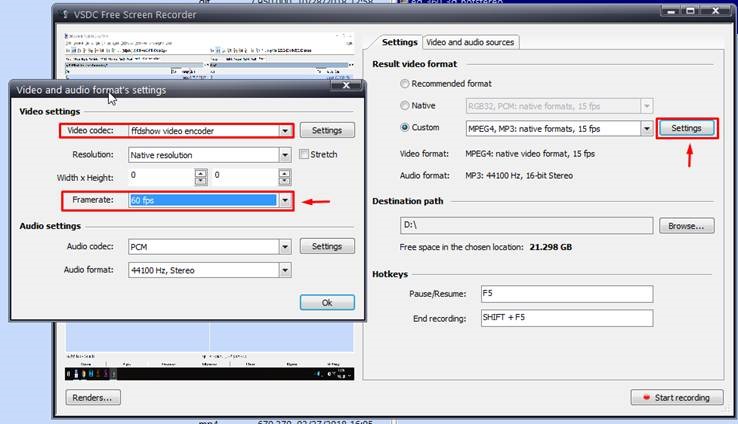Click the Pause/Resume hotkey field
The image size is (738, 424).
tap(567, 294)
